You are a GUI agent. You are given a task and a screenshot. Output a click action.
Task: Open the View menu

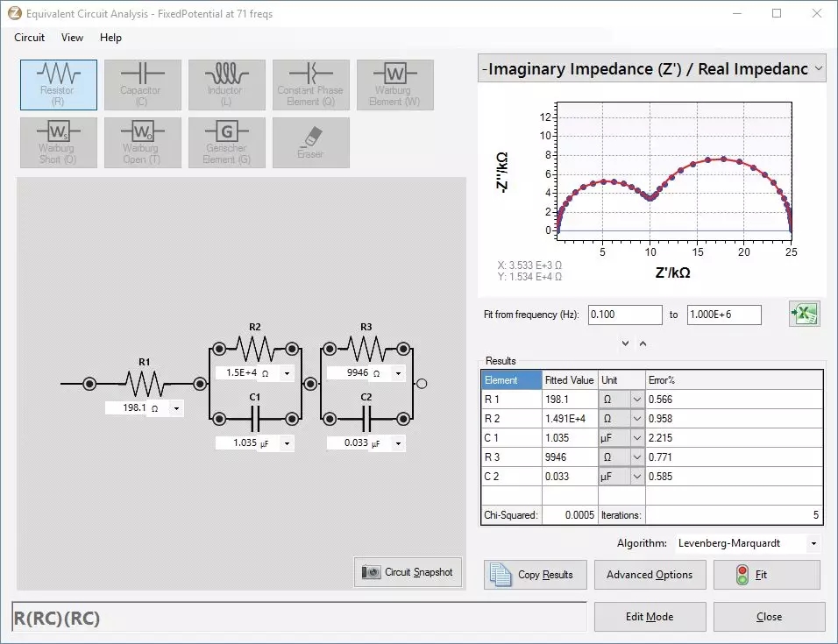click(72, 38)
